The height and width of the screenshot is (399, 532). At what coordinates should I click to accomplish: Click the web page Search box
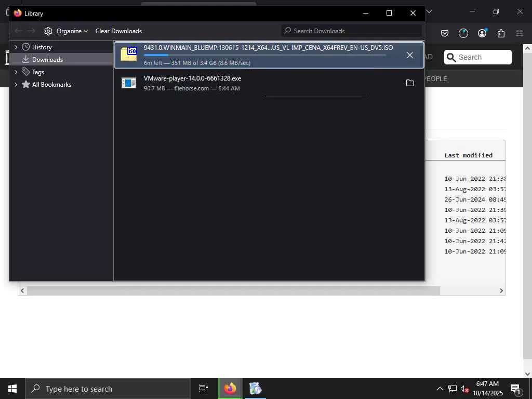478,57
